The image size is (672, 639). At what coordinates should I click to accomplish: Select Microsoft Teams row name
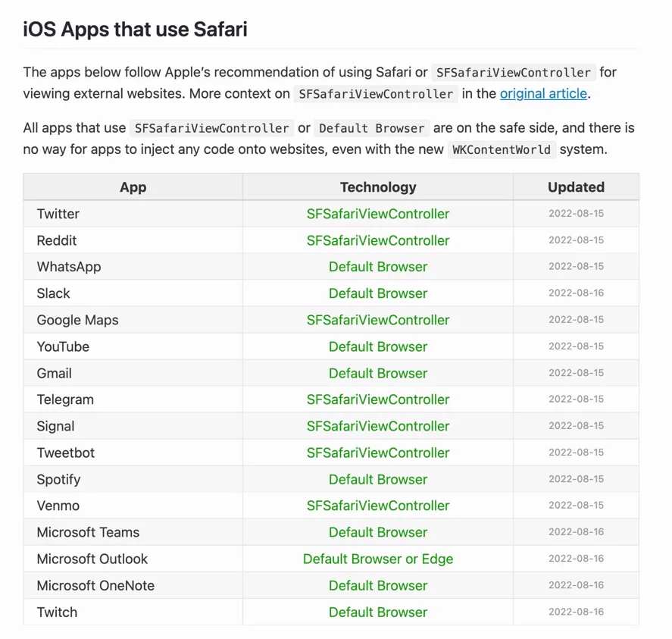[x=88, y=532]
